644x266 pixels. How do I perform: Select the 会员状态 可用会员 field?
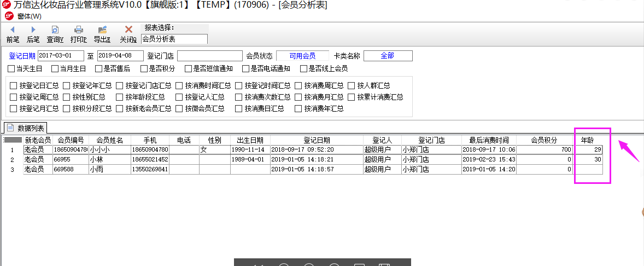[302, 56]
